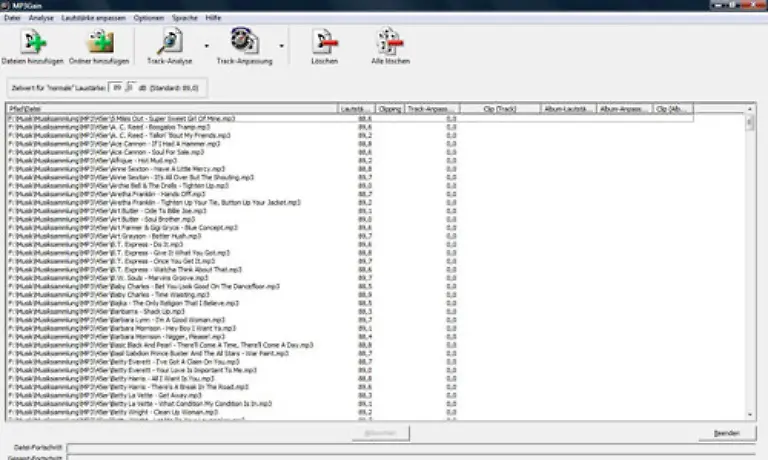Open the Datei menu
This screenshot has height=460, width=768.
(12, 18)
